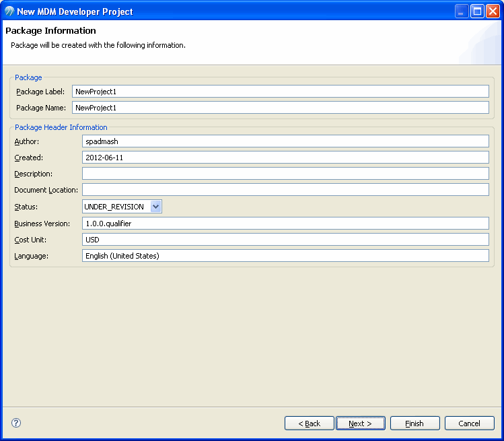Image resolution: width=504 pixels, height=441 pixels.
Task: Click the Package Label: label
Action: (40, 92)
